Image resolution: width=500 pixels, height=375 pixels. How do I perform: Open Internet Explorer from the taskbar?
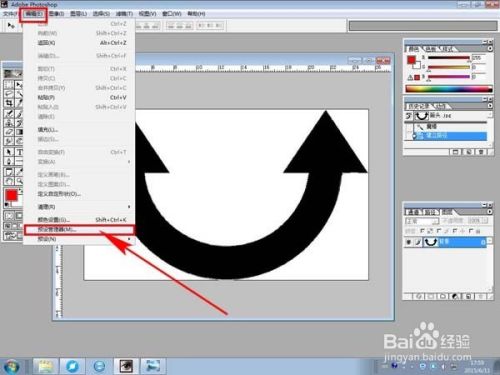[99, 366]
